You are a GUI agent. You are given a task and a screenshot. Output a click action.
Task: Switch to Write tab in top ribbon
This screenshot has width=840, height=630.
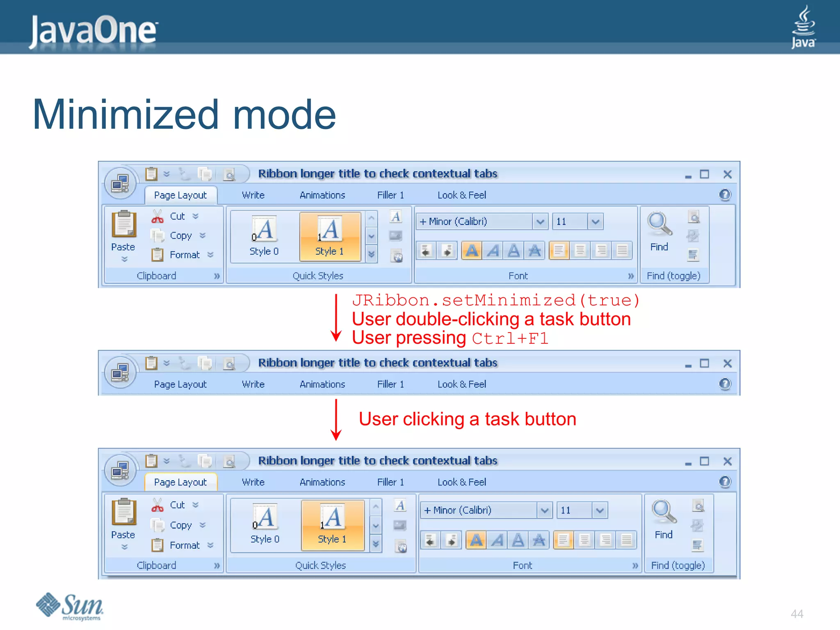(x=253, y=195)
